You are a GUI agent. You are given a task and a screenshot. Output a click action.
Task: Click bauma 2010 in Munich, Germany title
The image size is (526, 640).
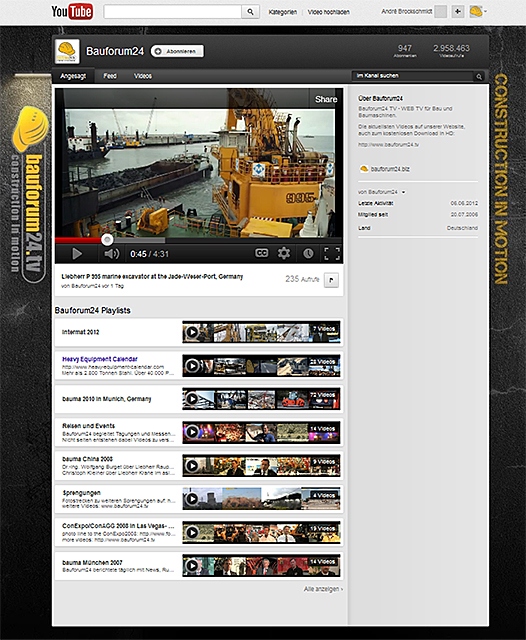tap(107, 399)
